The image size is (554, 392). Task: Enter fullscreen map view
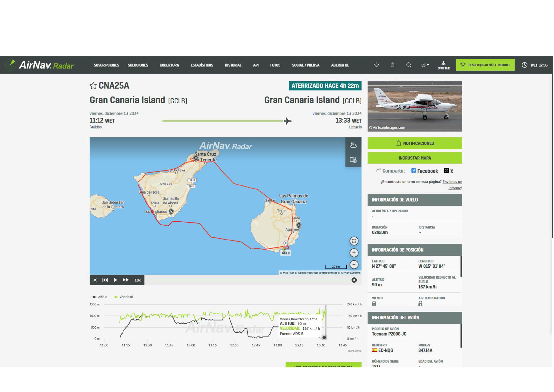354,241
